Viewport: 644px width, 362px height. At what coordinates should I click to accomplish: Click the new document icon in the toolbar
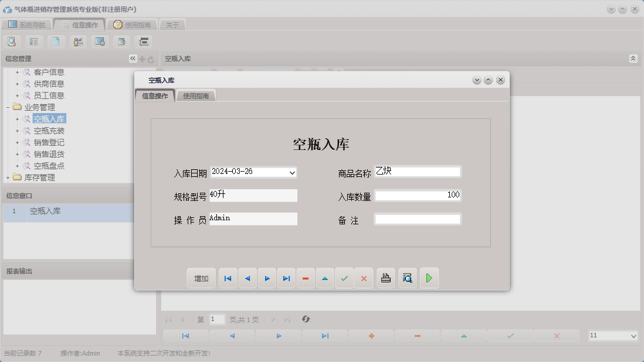click(x=56, y=41)
